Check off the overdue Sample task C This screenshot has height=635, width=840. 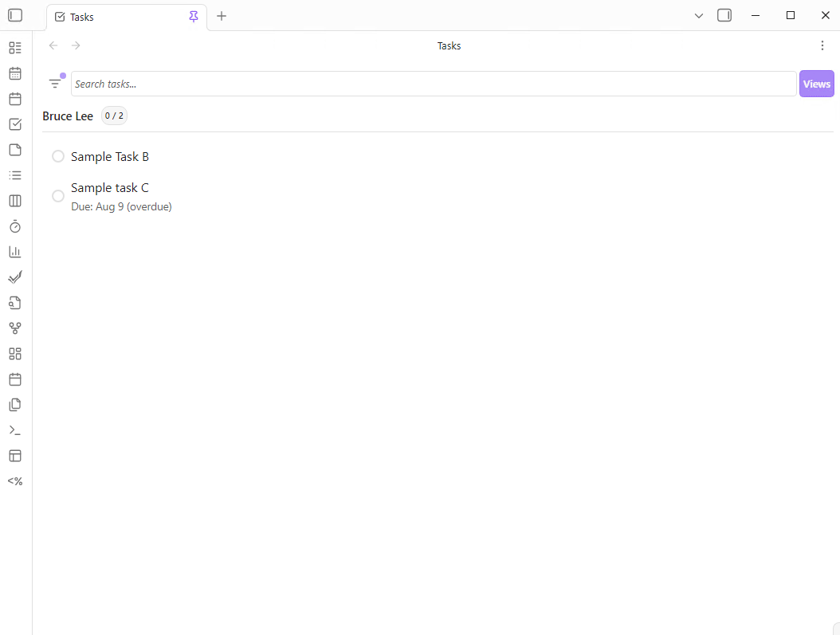(x=57, y=195)
